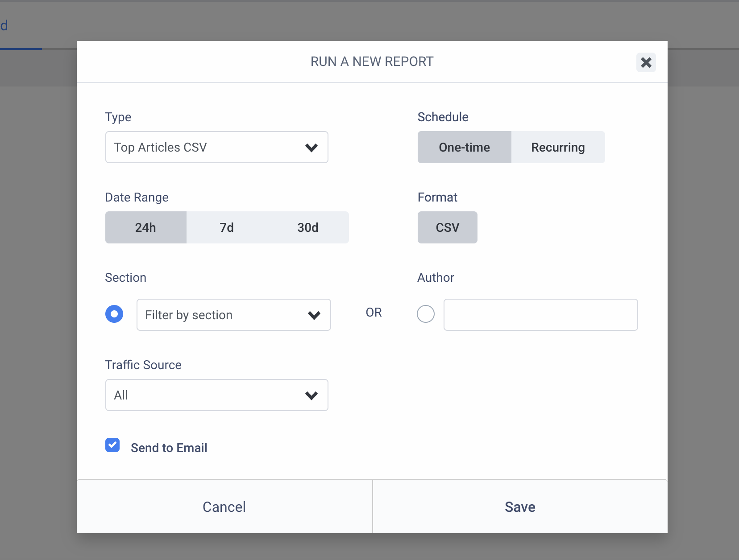Switch schedule to Recurring
The height and width of the screenshot is (560, 739).
click(558, 147)
